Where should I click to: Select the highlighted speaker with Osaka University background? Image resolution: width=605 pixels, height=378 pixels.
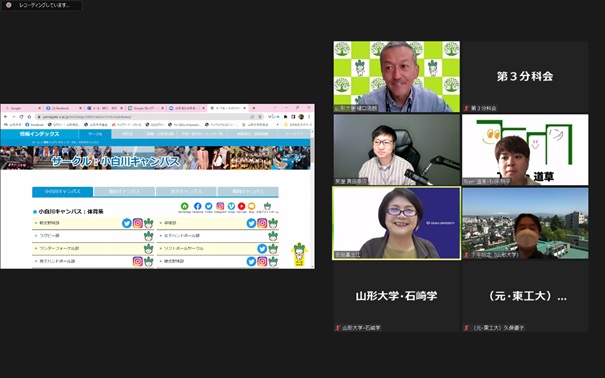(x=397, y=223)
